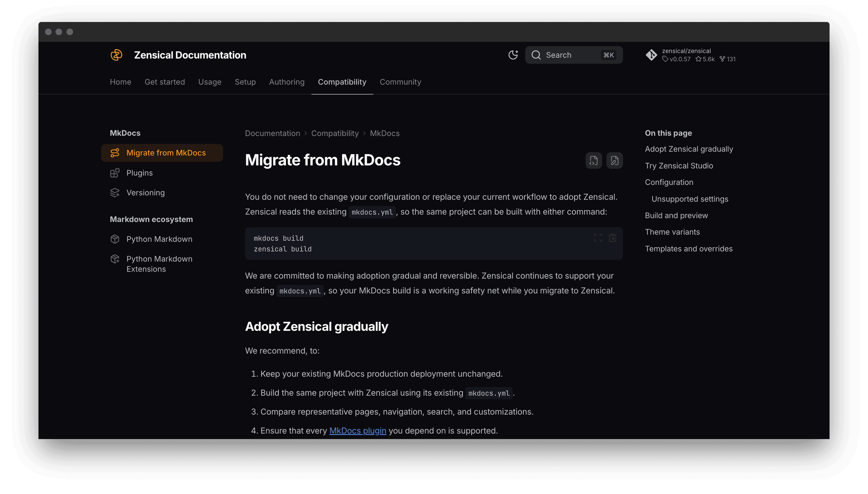The image size is (868, 494).
Task: Click the Python Markdown Extensions icon
Action: pos(115,259)
